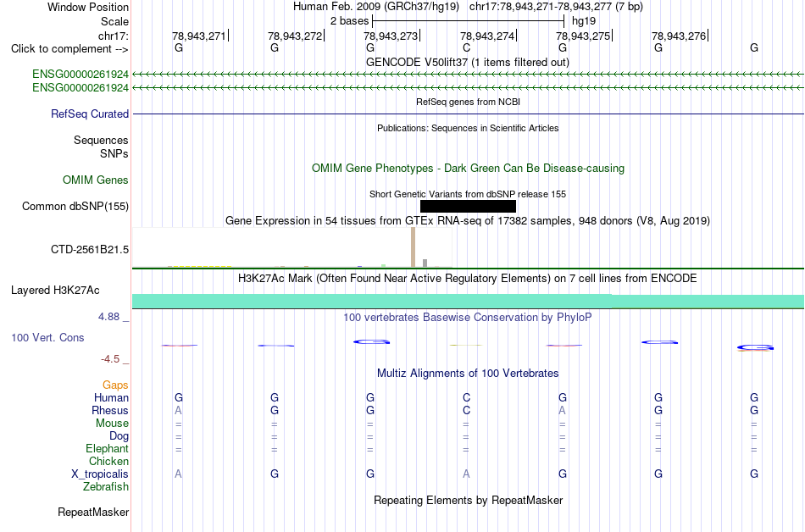Click the 4.88 PhyloP upper limit value
The image size is (805, 532).
108,317
